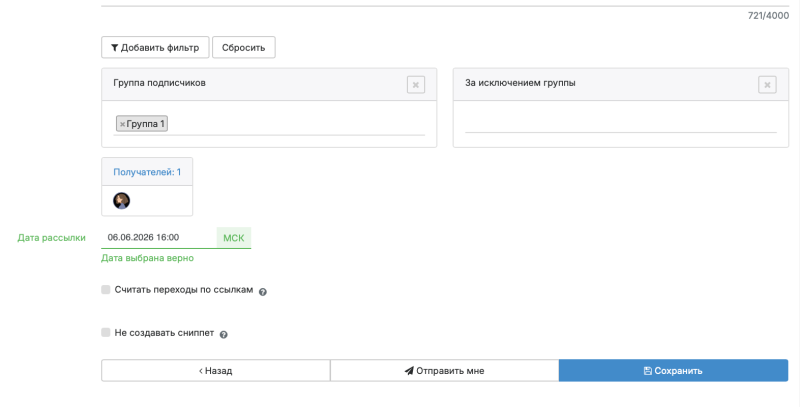Click the За исключением группы heading
This screenshot has height=407, width=800.
click(520, 83)
